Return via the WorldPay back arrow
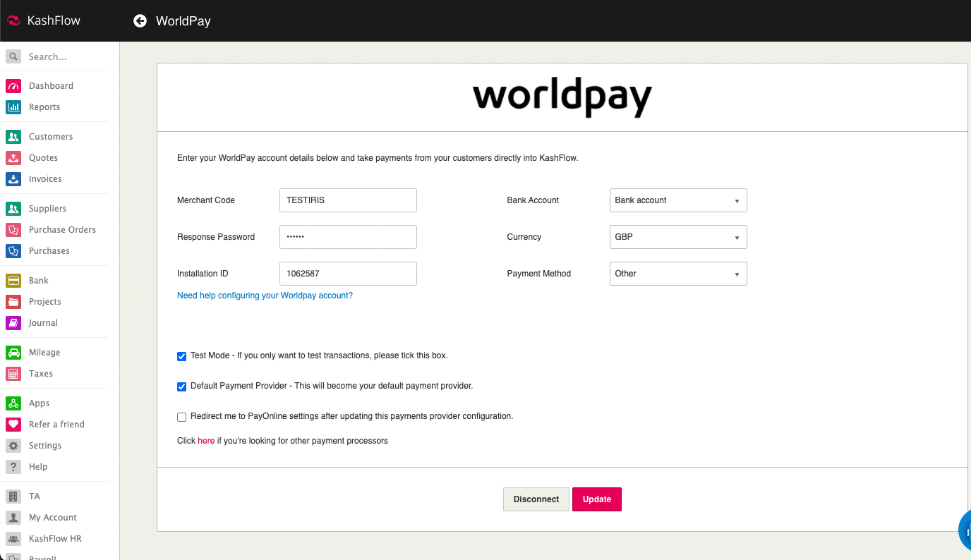Screen dimensions: 971x560 pyautogui.click(x=140, y=20)
